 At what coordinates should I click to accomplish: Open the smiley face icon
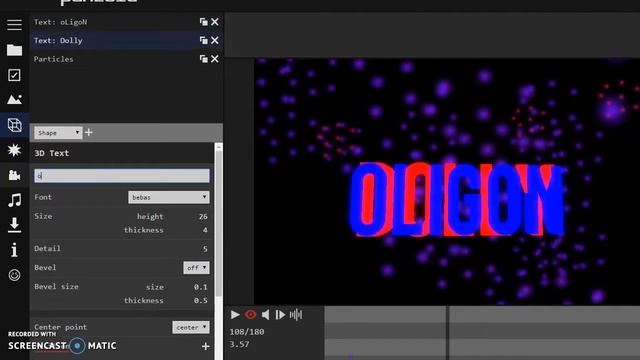click(14, 275)
